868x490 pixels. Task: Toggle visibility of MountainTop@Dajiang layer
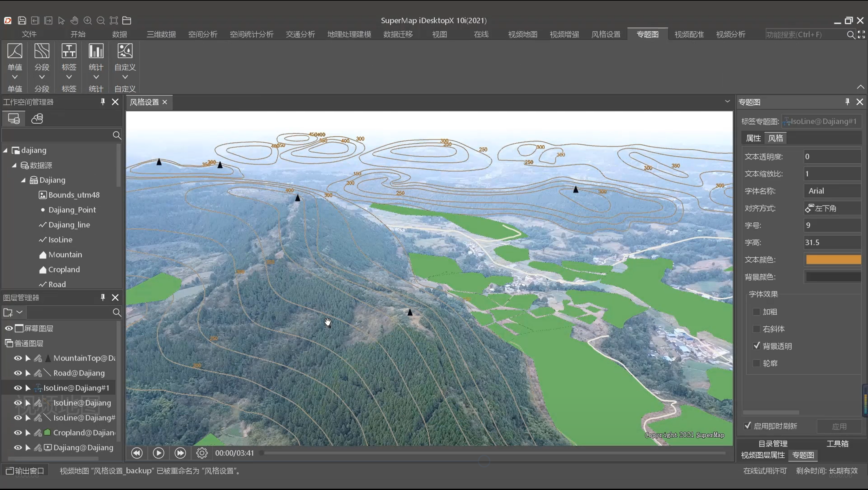pos(18,358)
